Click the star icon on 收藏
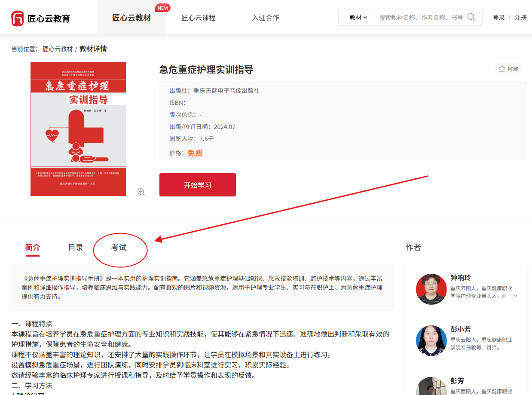Image resolution: width=532 pixels, height=395 pixels. click(x=501, y=69)
